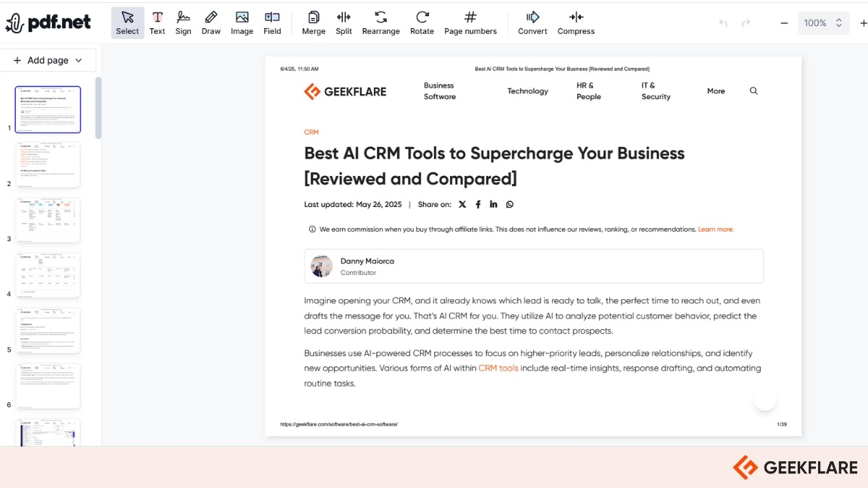Share on LinkedIn icon
The width and height of the screenshot is (868, 488).
tap(493, 205)
